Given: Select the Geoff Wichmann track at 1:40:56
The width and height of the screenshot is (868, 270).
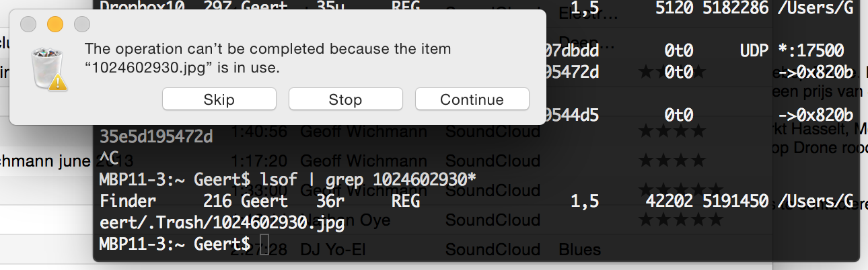Looking at the screenshot, I should coord(363,131).
